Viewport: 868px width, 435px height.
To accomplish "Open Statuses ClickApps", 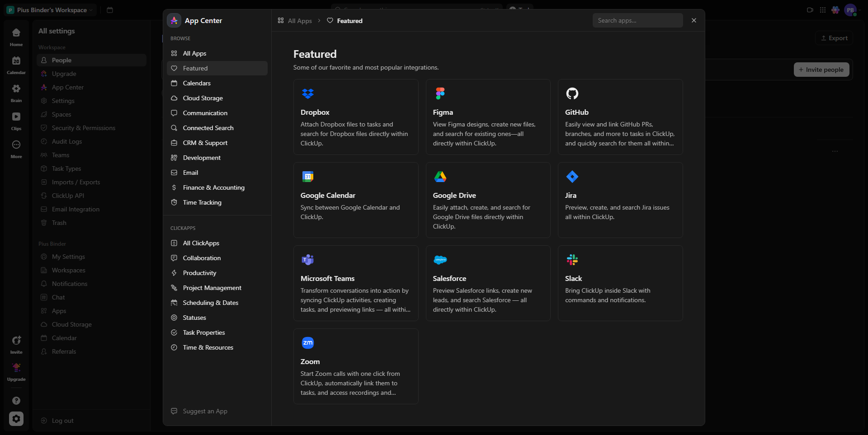I will [217, 318].
